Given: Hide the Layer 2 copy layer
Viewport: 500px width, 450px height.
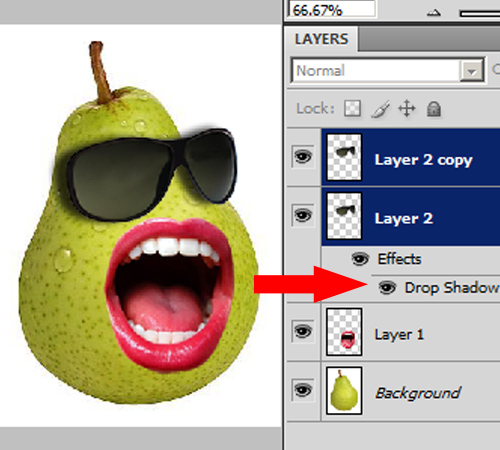Looking at the screenshot, I should point(303,156).
